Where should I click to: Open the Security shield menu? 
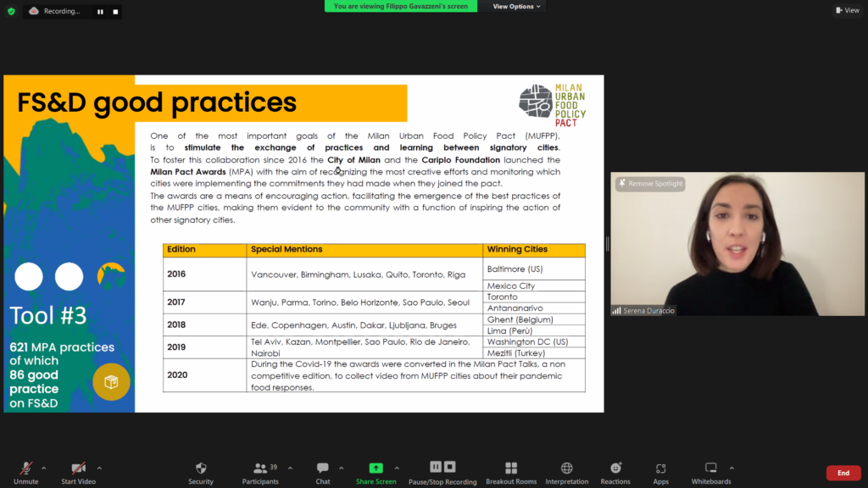coord(201,469)
